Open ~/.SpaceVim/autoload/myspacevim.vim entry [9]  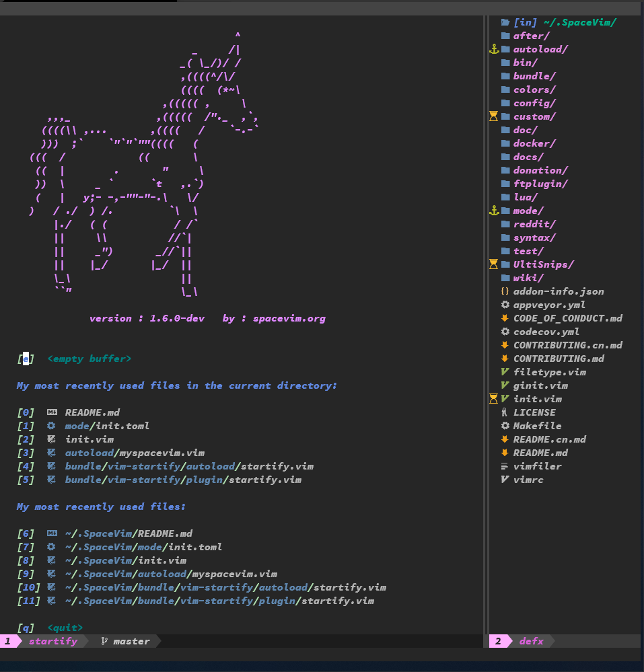tap(171, 574)
